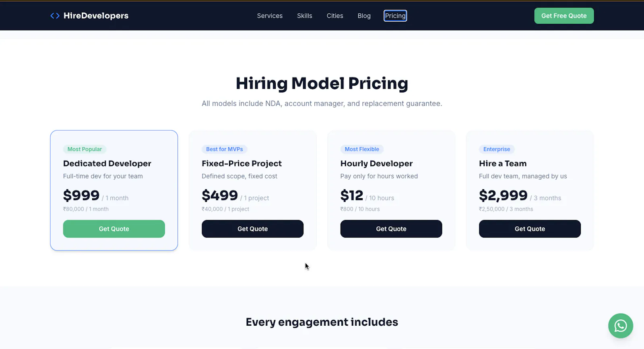
Task: Get Quote for Dedicated Developer plan
Action: (114, 229)
